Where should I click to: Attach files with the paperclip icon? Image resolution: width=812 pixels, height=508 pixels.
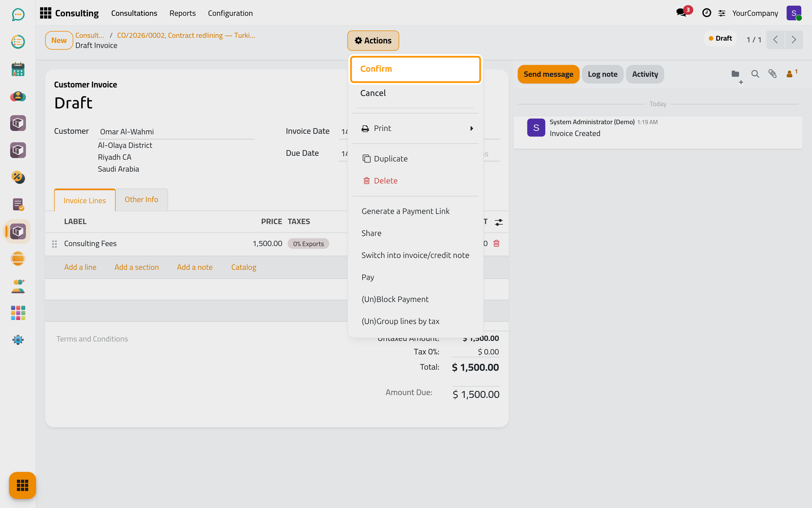pyautogui.click(x=772, y=74)
